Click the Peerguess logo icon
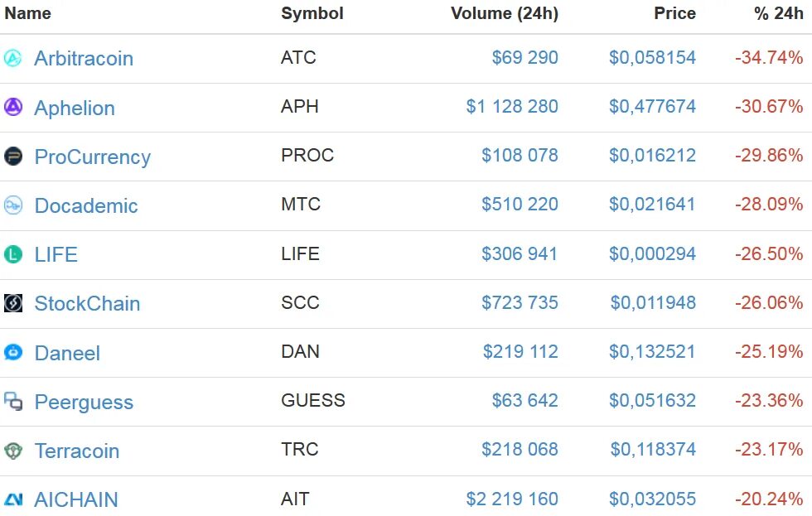 coord(13,401)
